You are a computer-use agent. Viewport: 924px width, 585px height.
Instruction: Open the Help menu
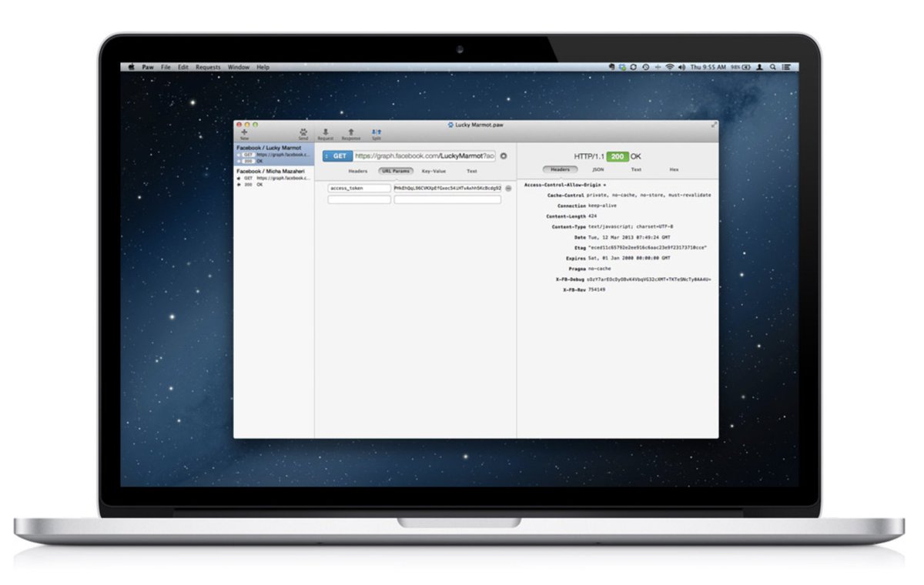pyautogui.click(x=263, y=67)
